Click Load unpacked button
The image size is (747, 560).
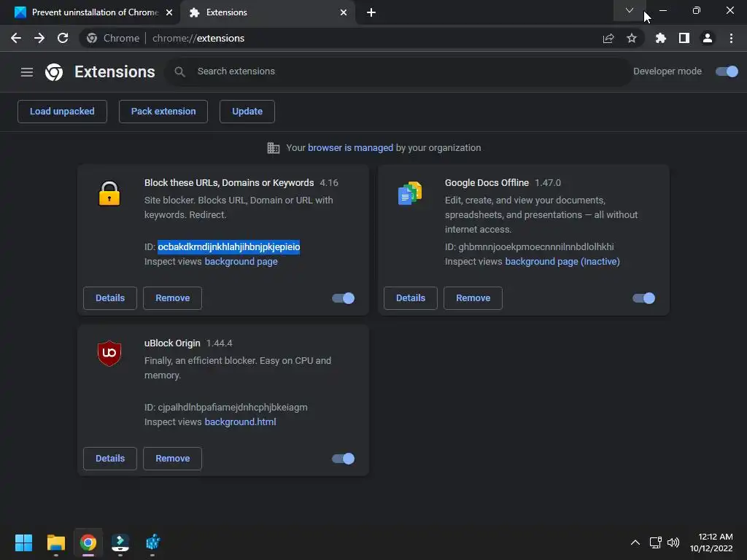point(63,112)
